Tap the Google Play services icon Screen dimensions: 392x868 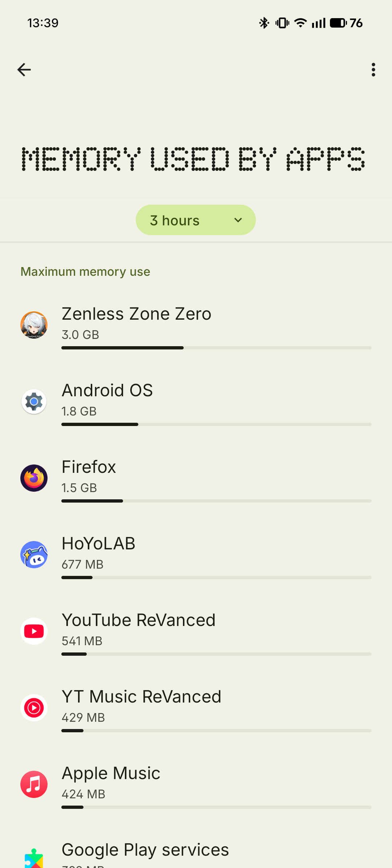click(x=34, y=859)
